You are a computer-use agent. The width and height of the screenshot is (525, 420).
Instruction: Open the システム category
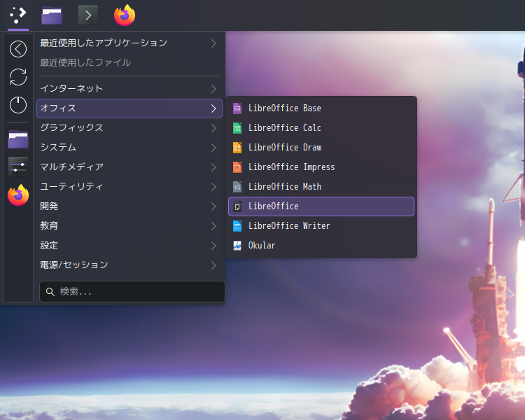point(129,148)
